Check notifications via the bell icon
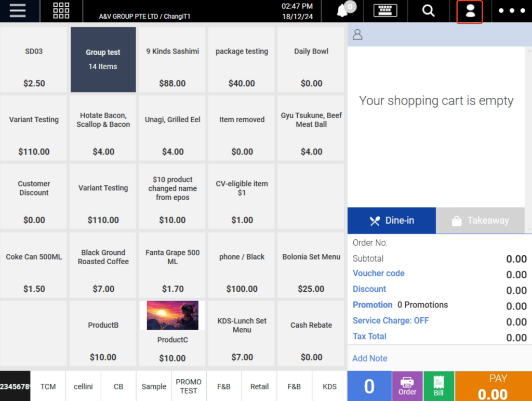Image resolution: width=532 pixels, height=401 pixels. tap(342, 11)
